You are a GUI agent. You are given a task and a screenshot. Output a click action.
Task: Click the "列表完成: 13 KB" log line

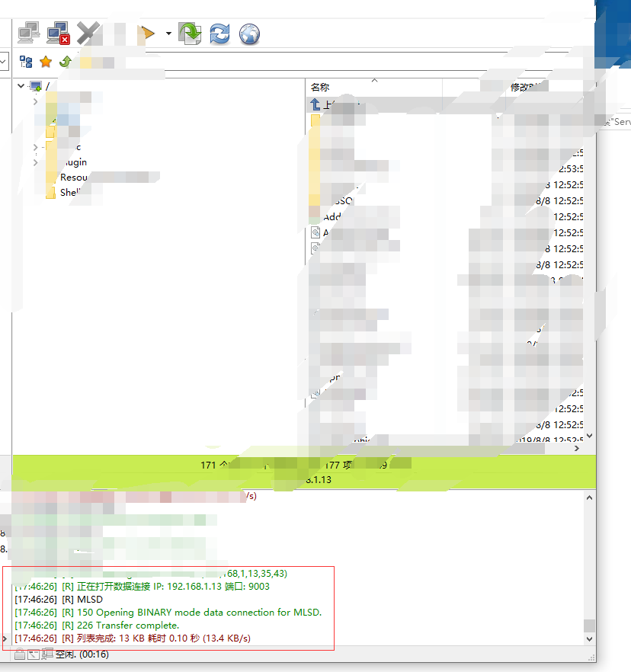[133, 638]
